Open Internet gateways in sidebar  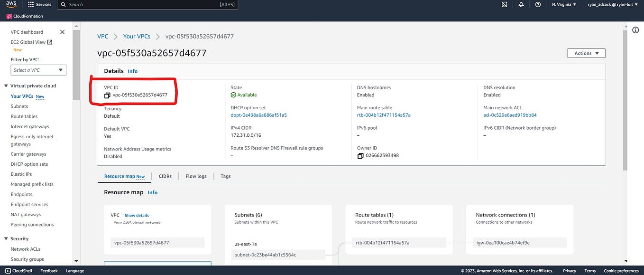coord(30,126)
